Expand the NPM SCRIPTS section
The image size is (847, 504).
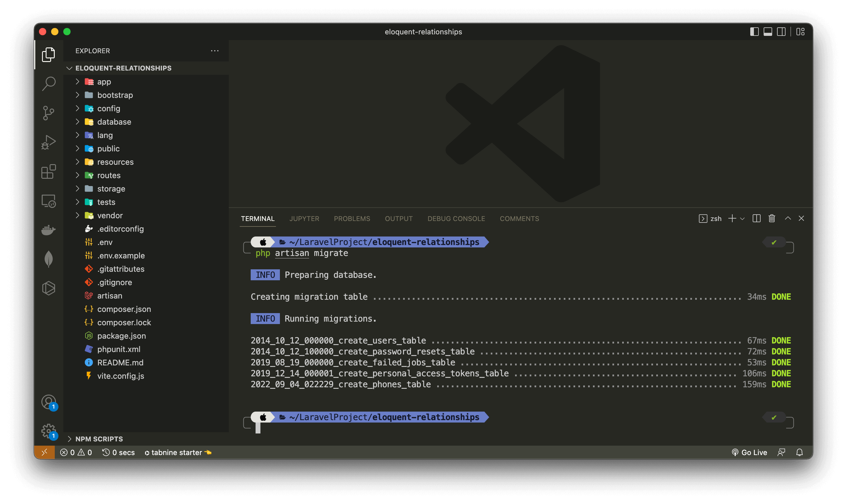point(99,439)
